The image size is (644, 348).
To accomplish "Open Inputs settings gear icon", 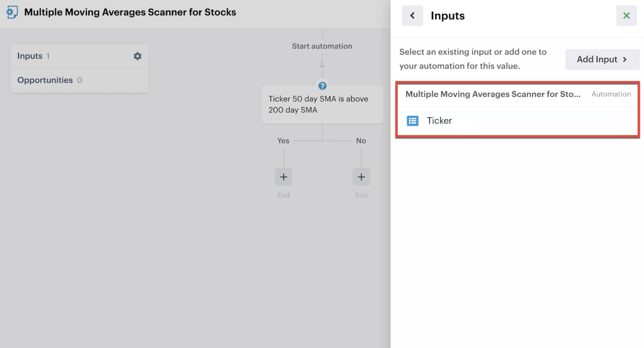I will 138,56.
